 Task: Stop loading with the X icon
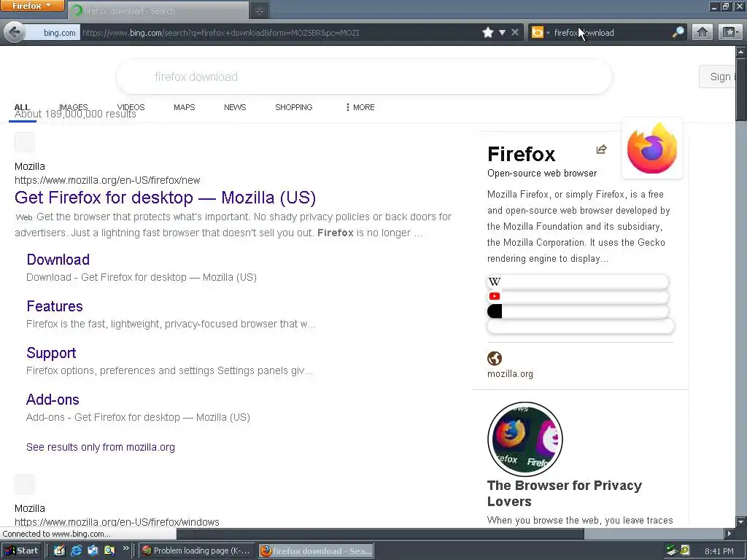[x=515, y=33]
